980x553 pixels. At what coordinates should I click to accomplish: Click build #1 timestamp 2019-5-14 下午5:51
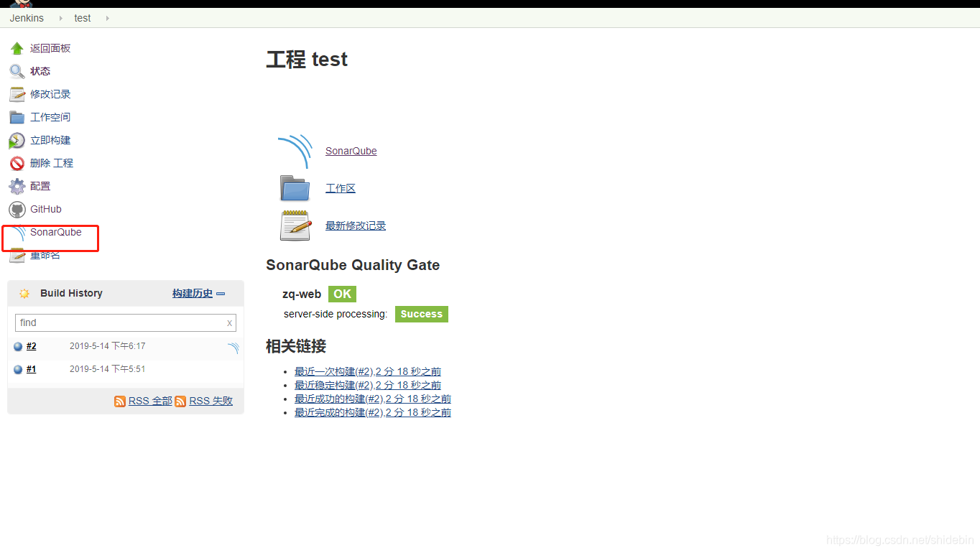[x=108, y=369]
